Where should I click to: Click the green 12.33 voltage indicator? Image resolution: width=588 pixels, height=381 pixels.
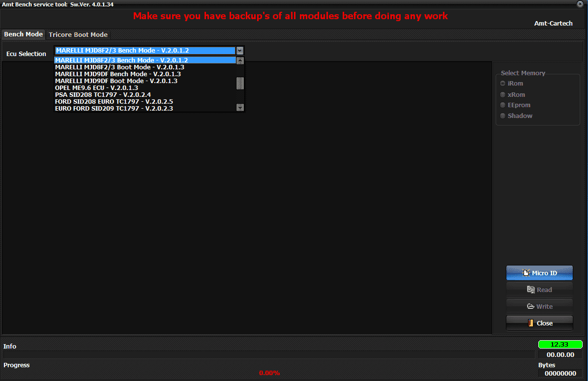[560, 345]
